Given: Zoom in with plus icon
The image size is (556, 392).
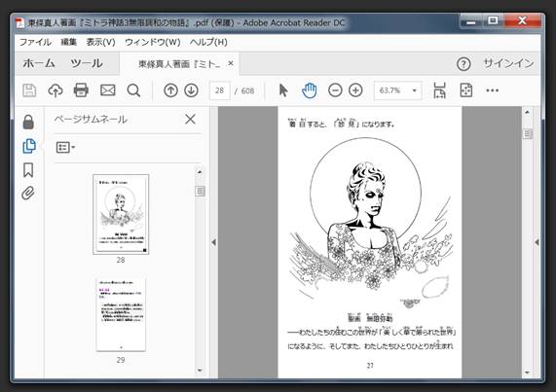Looking at the screenshot, I should pos(355,90).
